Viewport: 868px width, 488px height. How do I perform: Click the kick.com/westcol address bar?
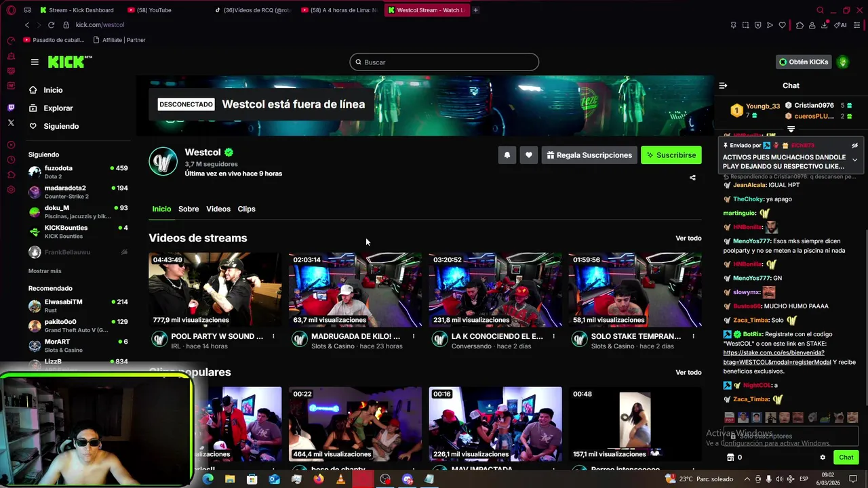click(x=100, y=25)
